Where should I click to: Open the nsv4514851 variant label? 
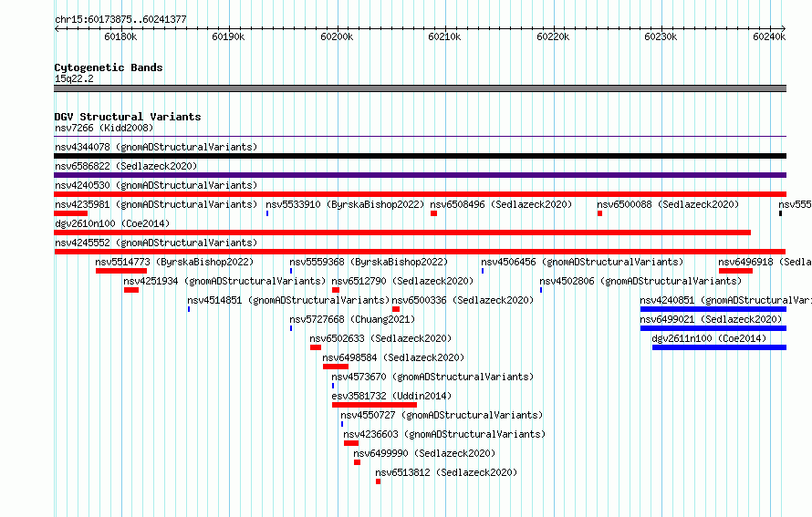[288, 300]
